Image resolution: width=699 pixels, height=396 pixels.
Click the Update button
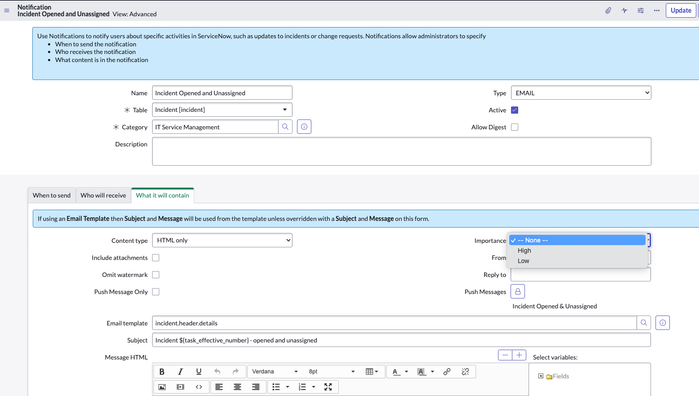[x=681, y=10]
